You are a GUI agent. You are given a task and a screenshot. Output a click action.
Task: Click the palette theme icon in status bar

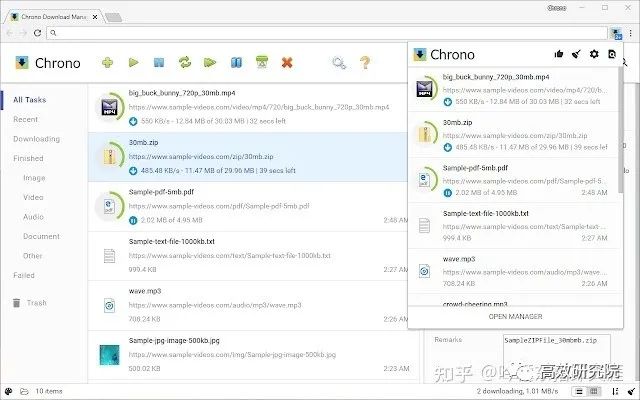click(8, 391)
